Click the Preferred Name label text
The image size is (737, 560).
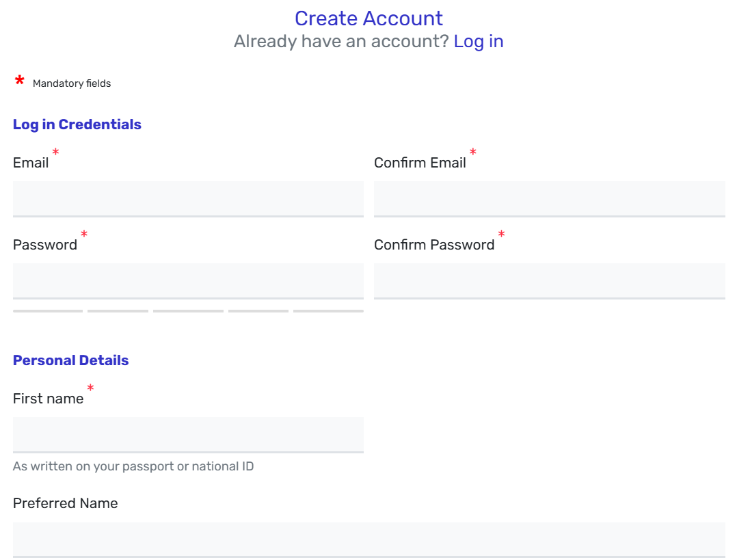pyautogui.click(x=66, y=503)
